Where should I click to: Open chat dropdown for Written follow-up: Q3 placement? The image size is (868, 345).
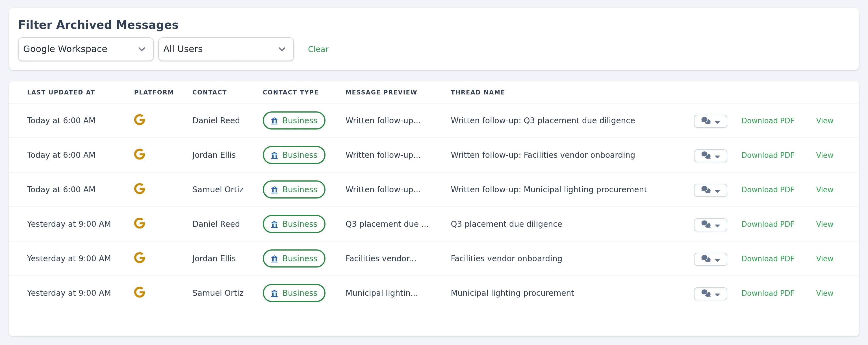[x=710, y=121]
